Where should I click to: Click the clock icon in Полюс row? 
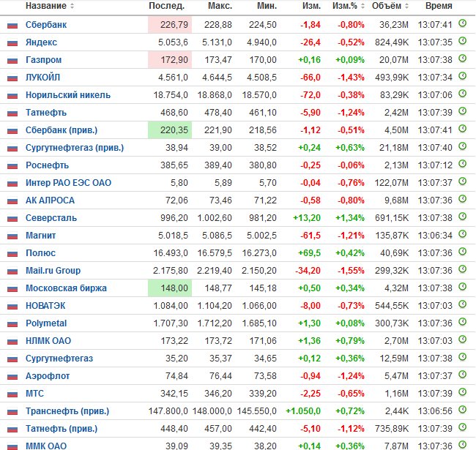point(462,252)
